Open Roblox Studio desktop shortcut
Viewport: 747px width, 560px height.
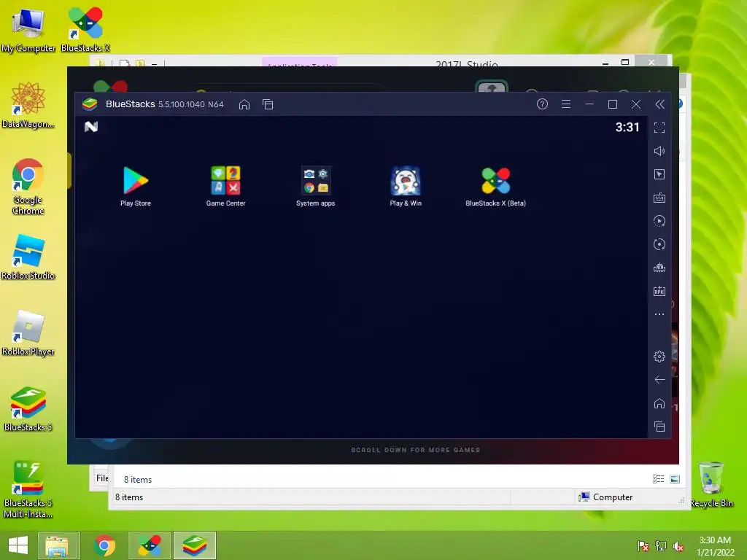(28, 257)
